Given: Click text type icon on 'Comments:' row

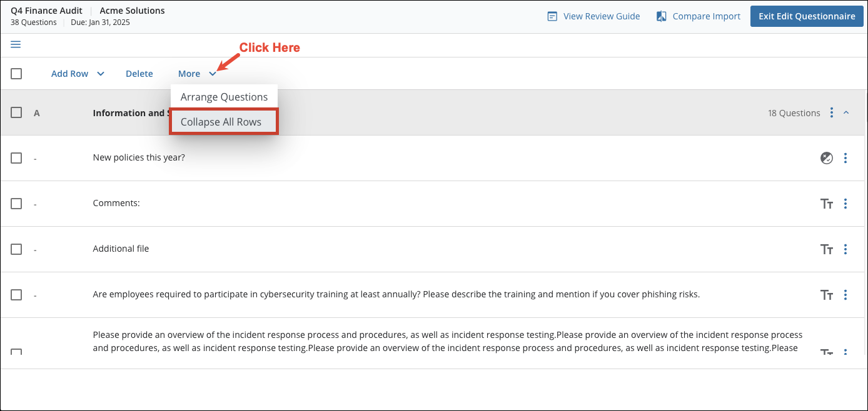Looking at the screenshot, I should point(826,204).
